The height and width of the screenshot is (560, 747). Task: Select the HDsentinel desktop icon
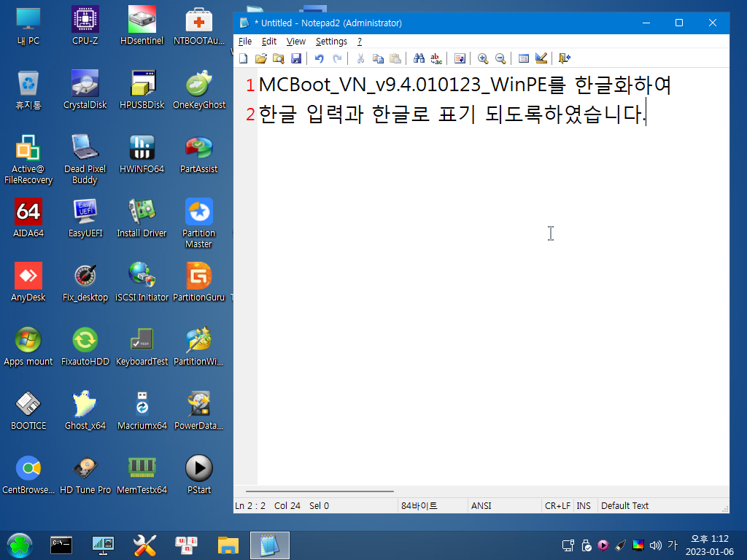pyautogui.click(x=142, y=26)
